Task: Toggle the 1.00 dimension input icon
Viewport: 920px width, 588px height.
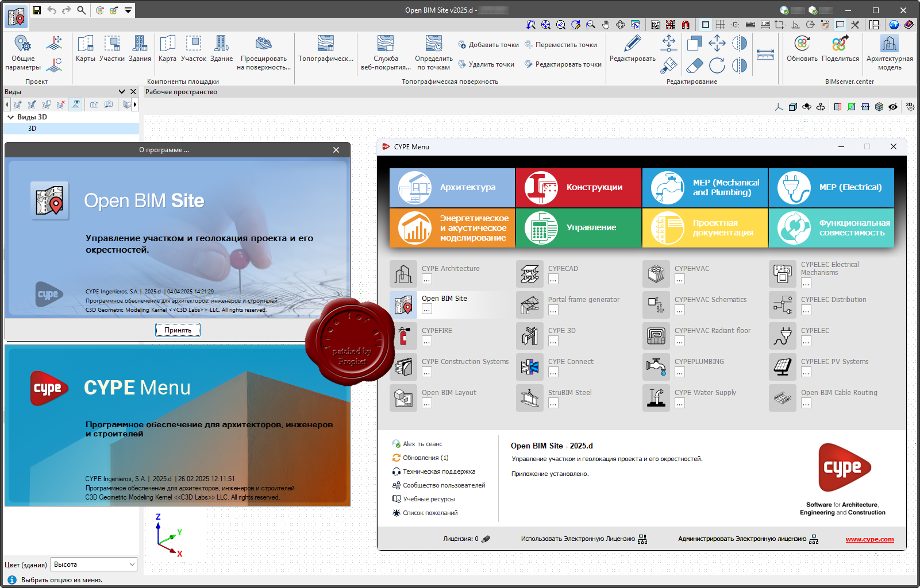Action: pyautogui.click(x=765, y=25)
